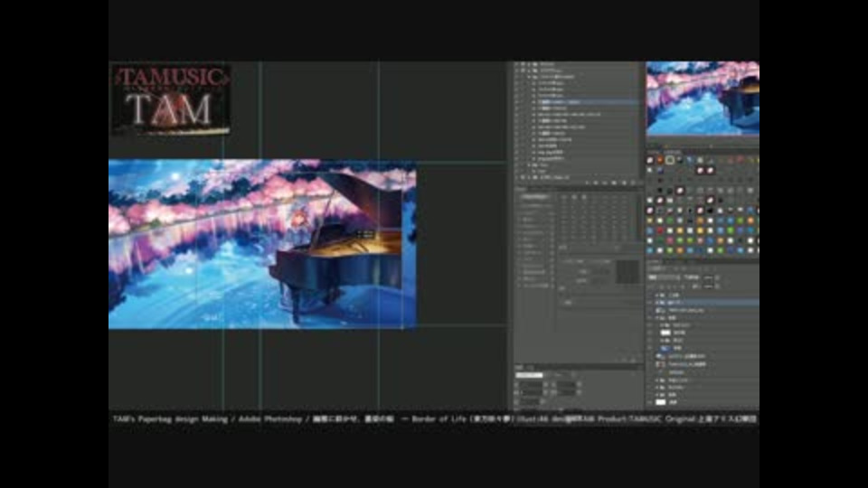The image size is (868, 488).
Task: Select the highlighted group in the lower Layers panel
Action: click(704, 303)
